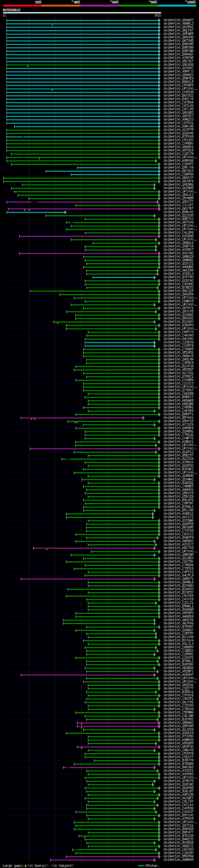Viewport: 199px width, 868px height.
Task: Select the UniRef100_Q8DKL6 label
Action: (178, 243)
